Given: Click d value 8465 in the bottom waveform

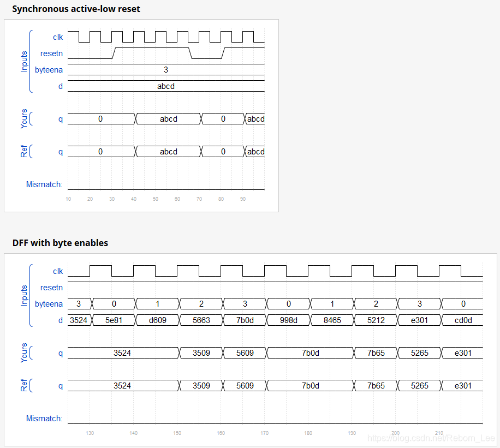Looking at the screenshot, I should (x=332, y=320).
